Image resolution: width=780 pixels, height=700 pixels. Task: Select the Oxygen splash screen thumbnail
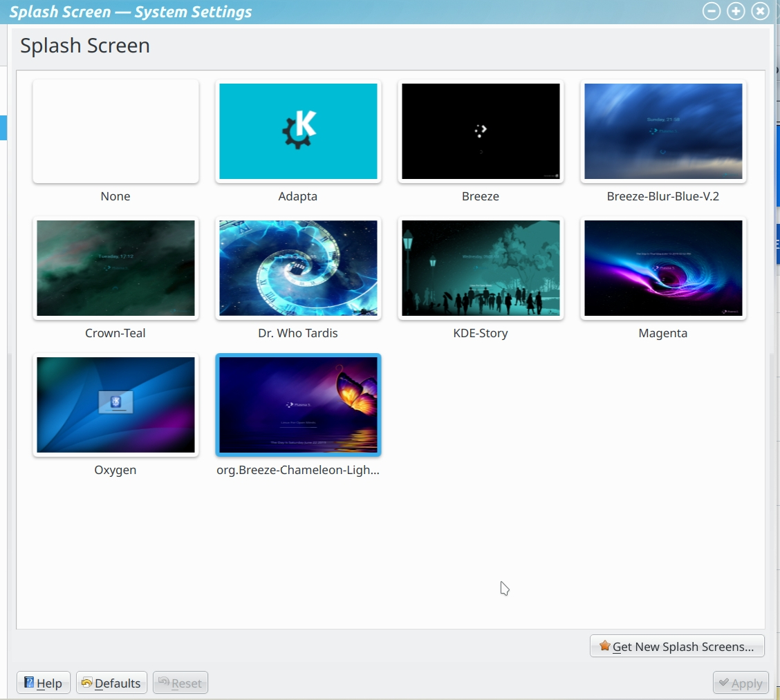coord(115,405)
